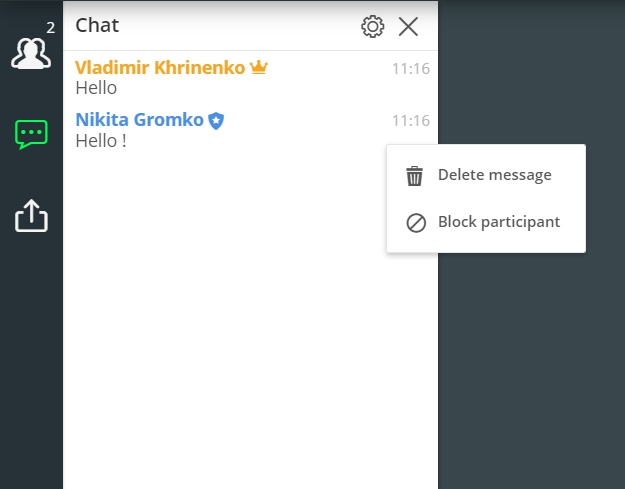Click the orange crown icon beside Vladimir

tap(259, 67)
